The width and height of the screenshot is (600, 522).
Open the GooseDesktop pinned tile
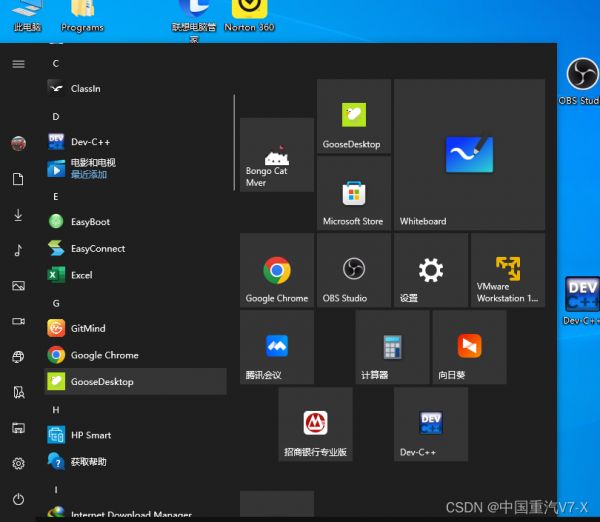(x=354, y=116)
